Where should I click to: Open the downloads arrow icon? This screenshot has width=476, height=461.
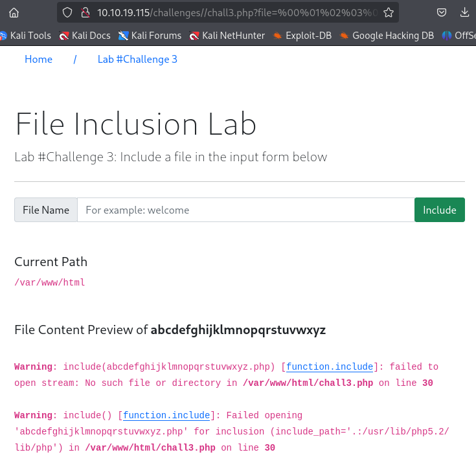click(464, 13)
